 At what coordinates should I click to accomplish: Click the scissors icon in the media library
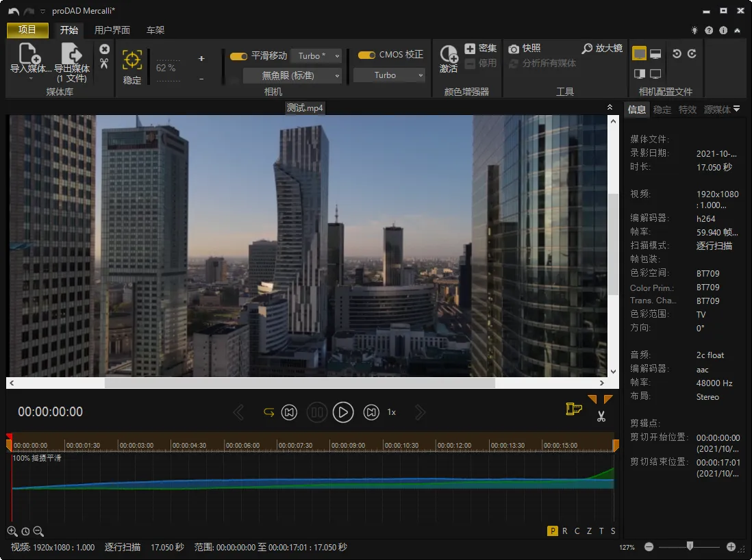coord(104,64)
